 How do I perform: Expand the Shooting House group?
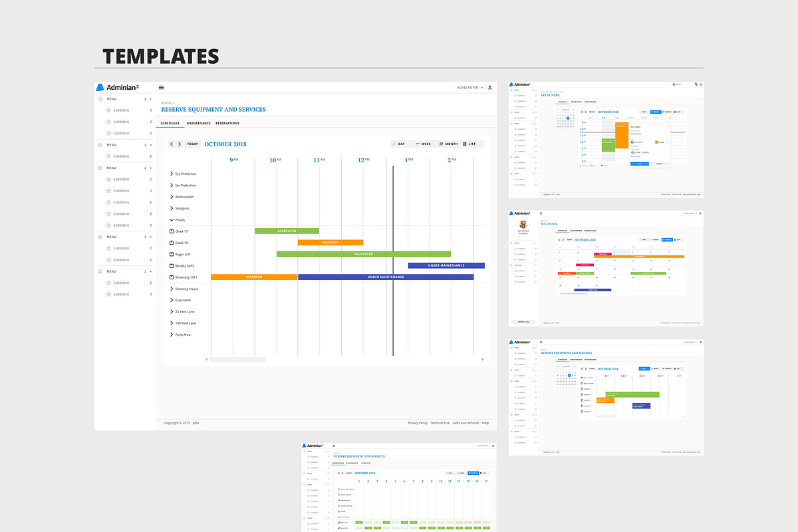(x=172, y=289)
